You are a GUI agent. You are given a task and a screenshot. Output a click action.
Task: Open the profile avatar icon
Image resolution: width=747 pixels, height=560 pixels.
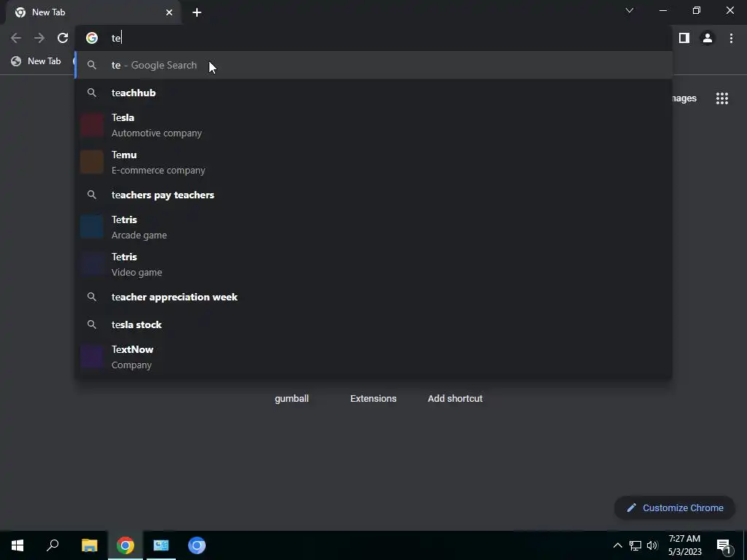[x=708, y=38]
